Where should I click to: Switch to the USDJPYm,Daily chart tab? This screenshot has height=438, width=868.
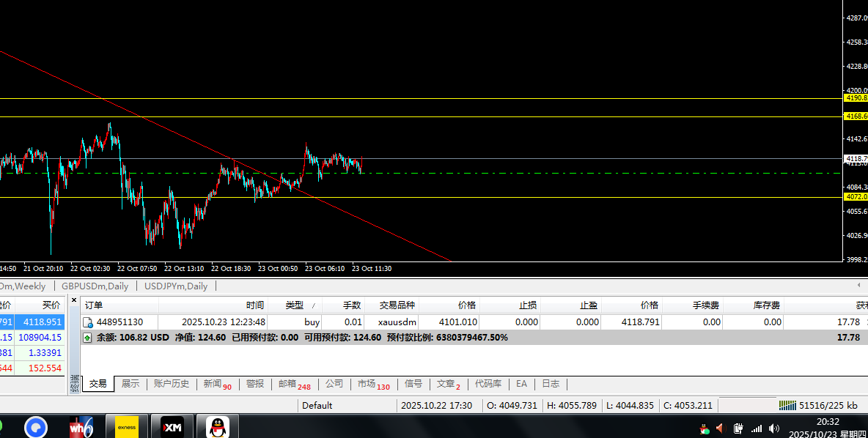[x=176, y=286]
